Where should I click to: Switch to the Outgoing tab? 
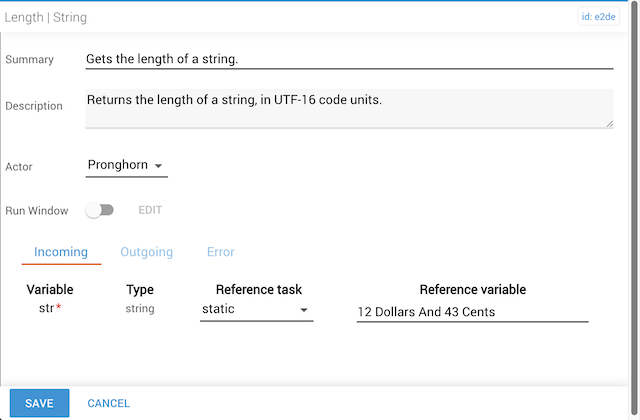pyautogui.click(x=147, y=252)
